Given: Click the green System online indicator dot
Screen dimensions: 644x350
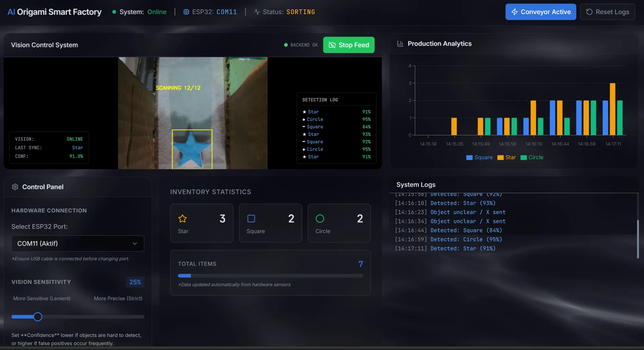Looking at the screenshot, I should click(114, 12).
